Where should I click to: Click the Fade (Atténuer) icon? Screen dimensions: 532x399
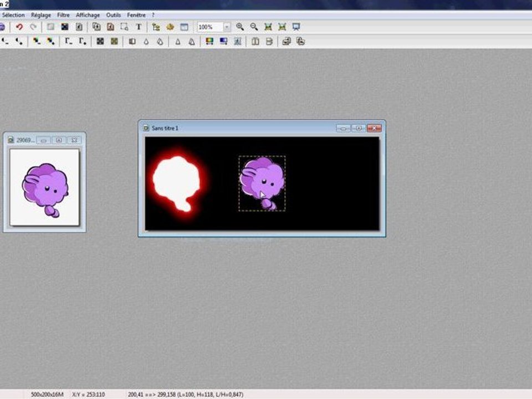50,27
